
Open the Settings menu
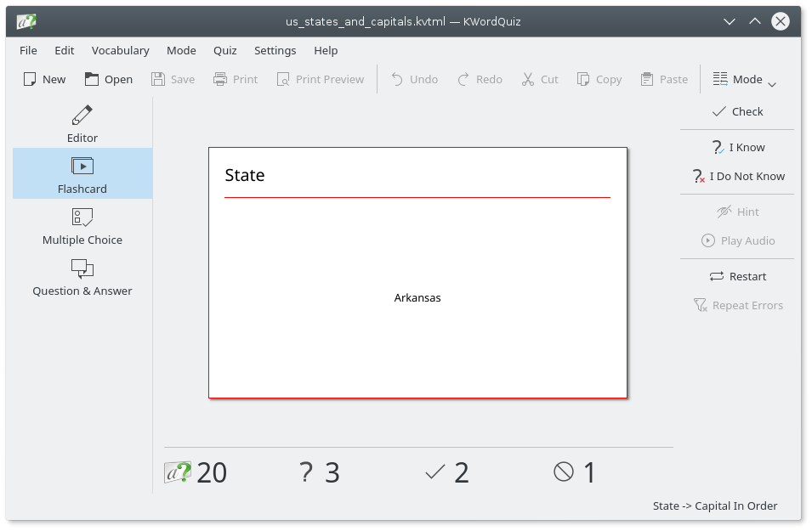tap(275, 50)
